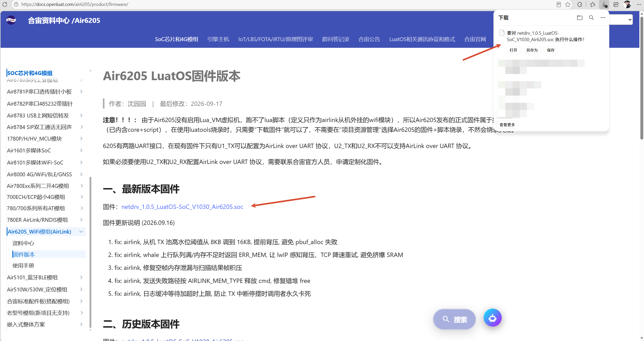The width and height of the screenshot is (644, 341).
Task: Open 老型号模组(新项目无支持) sidebar item
Action: [x=38, y=313]
